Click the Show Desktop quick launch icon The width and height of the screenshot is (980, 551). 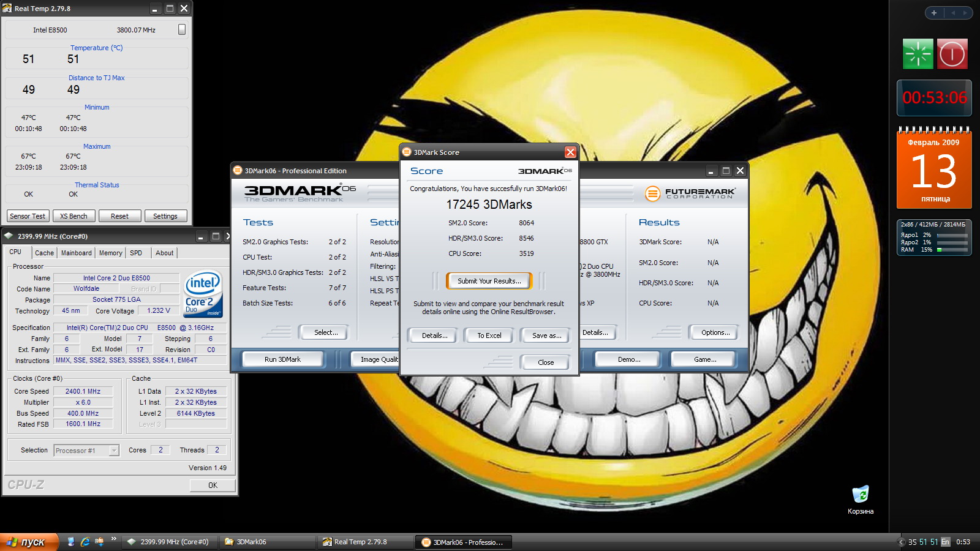click(x=71, y=542)
